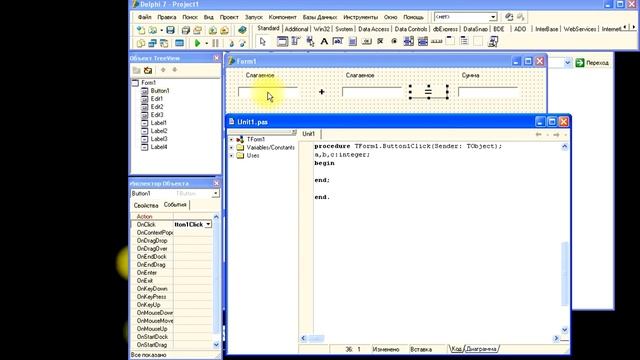Switch to Data Access palette tab
The image size is (640, 360).
(373, 29)
